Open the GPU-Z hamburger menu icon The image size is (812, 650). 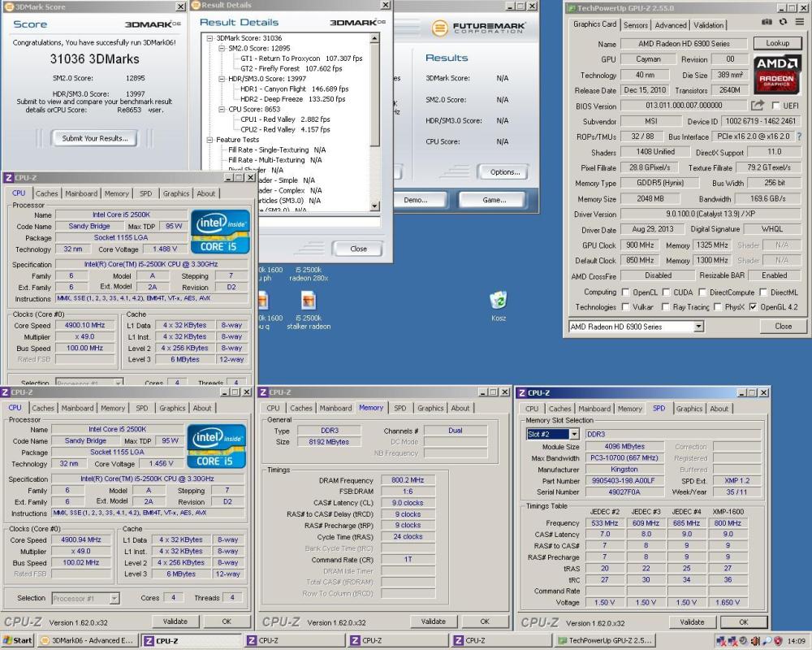click(800, 22)
